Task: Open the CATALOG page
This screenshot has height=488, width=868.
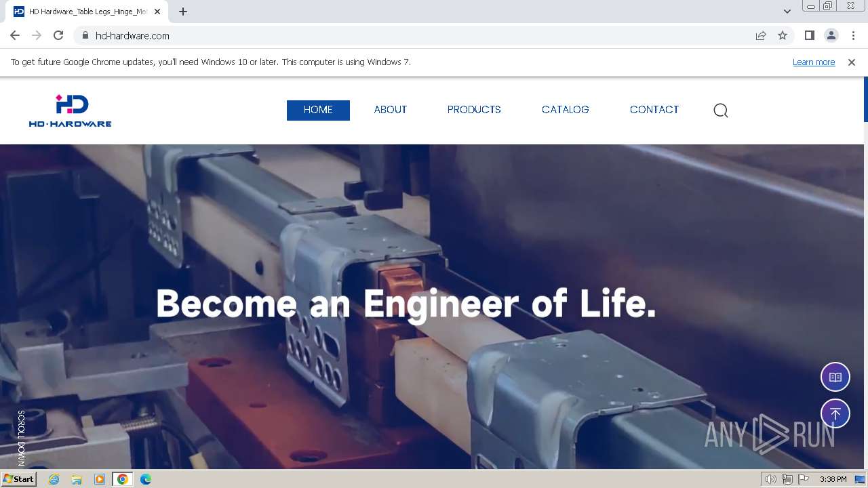Action: click(566, 110)
